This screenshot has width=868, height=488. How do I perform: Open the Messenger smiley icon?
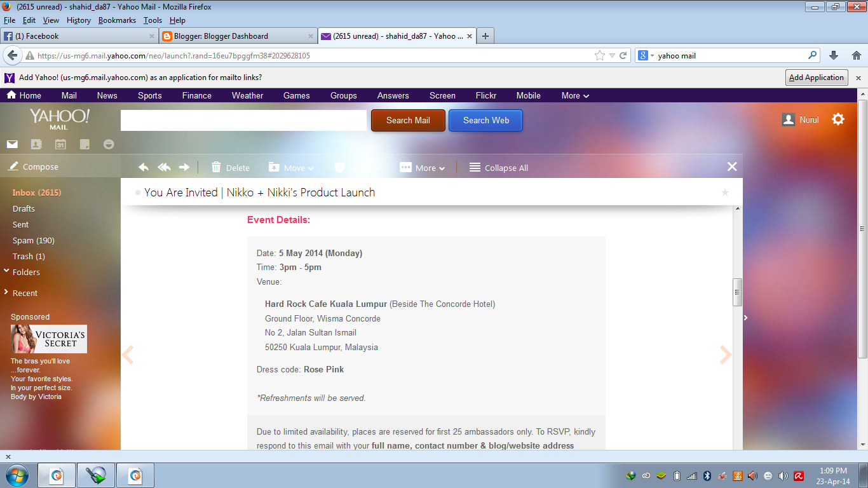click(109, 144)
